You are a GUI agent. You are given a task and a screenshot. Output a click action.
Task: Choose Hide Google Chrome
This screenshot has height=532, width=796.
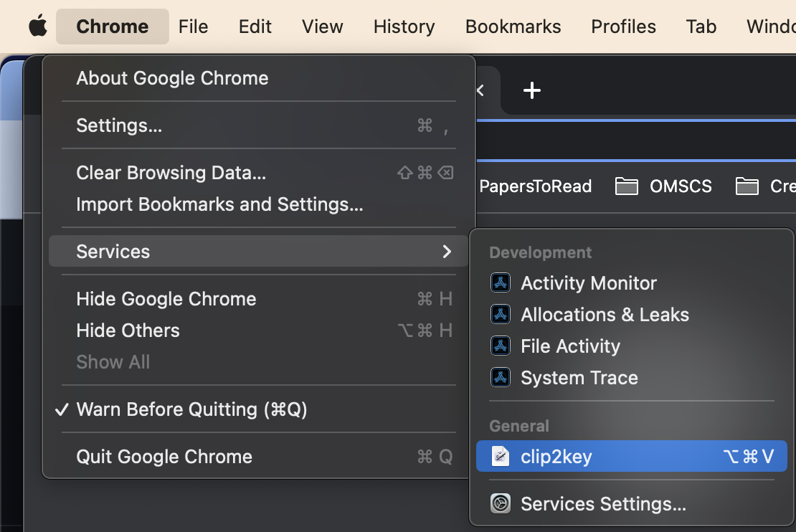click(166, 299)
